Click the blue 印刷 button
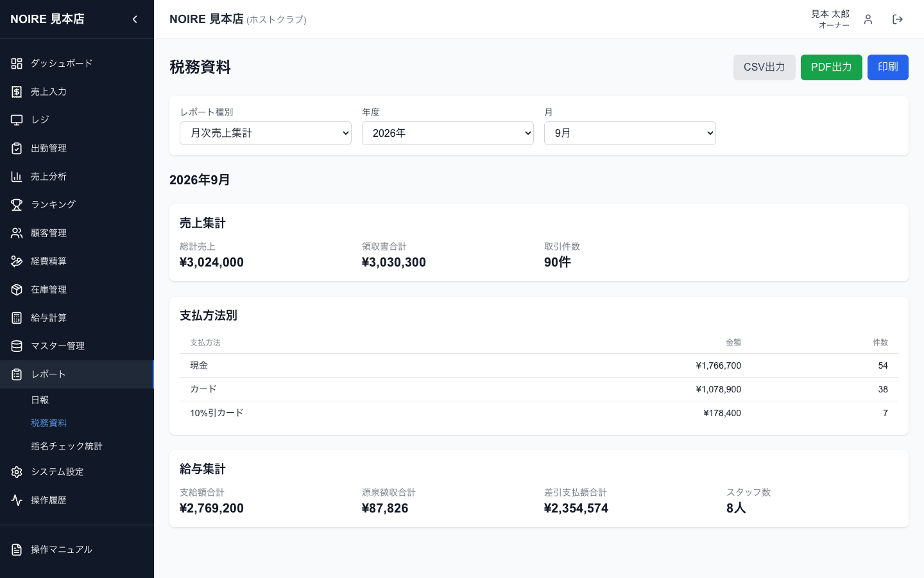924x578 pixels. click(888, 67)
